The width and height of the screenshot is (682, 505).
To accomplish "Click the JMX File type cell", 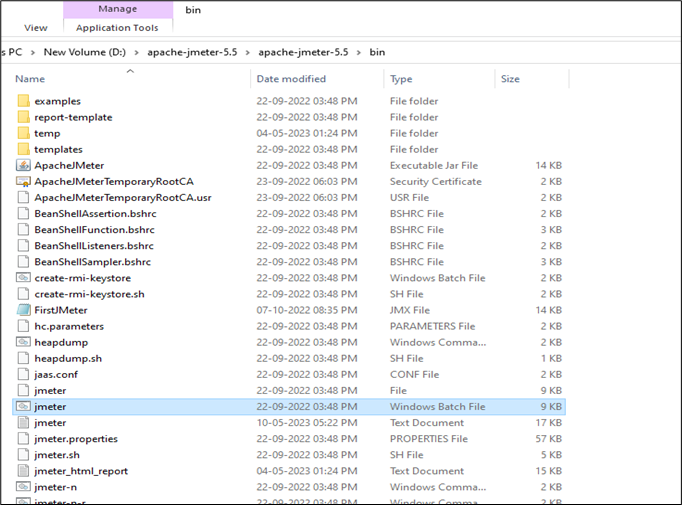I will pyautogui.click(x=410, y=310).
